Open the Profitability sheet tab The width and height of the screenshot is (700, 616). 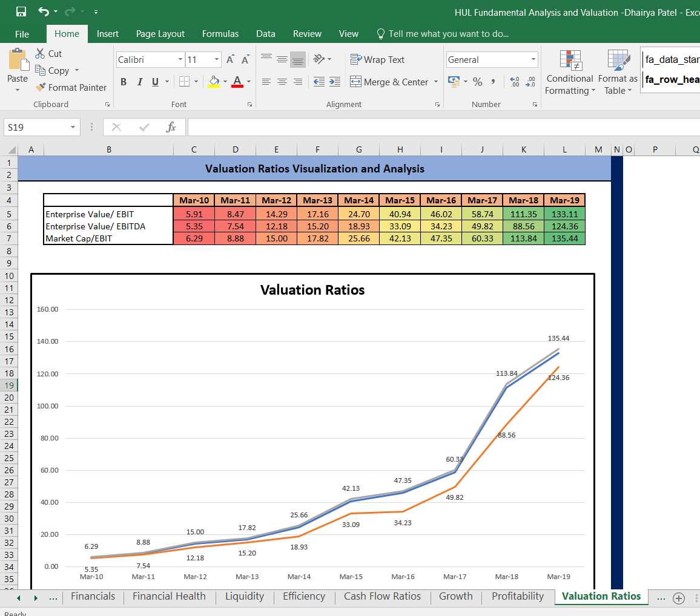point(518,597)
